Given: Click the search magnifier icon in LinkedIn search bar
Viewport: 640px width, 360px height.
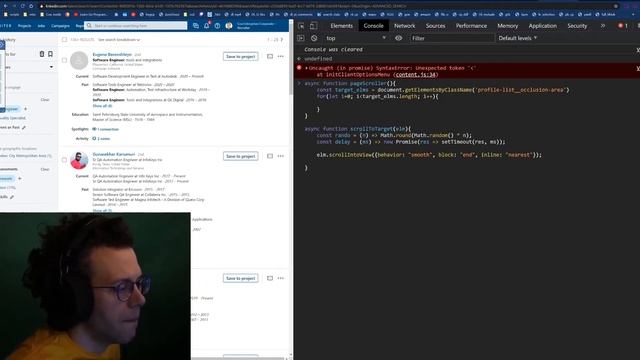Looking at the screenshot, I should tap(89, 26).
